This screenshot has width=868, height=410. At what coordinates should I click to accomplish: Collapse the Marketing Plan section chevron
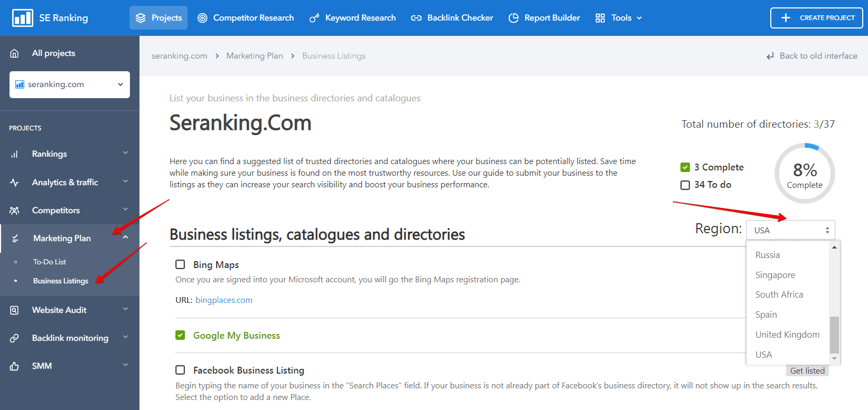[x=126, y=237]
